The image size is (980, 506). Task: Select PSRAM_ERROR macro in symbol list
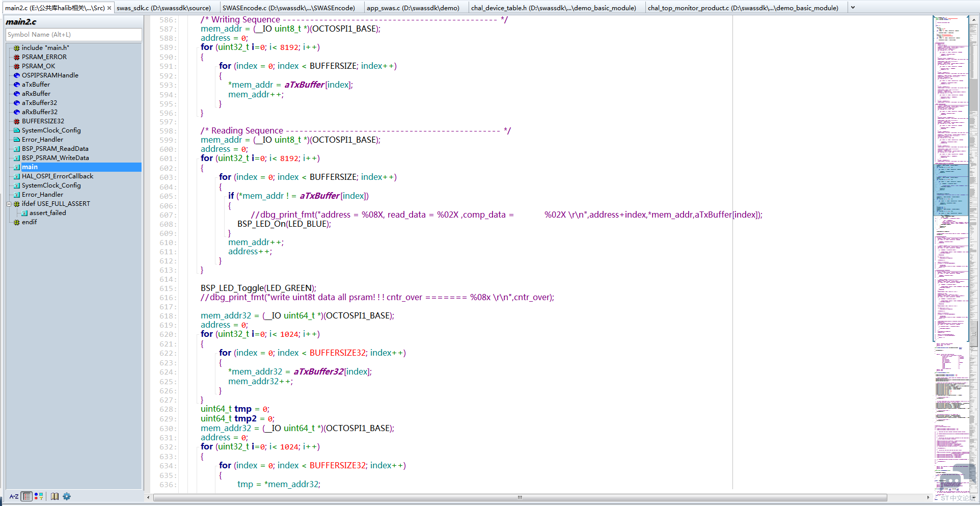coord(44,57)
